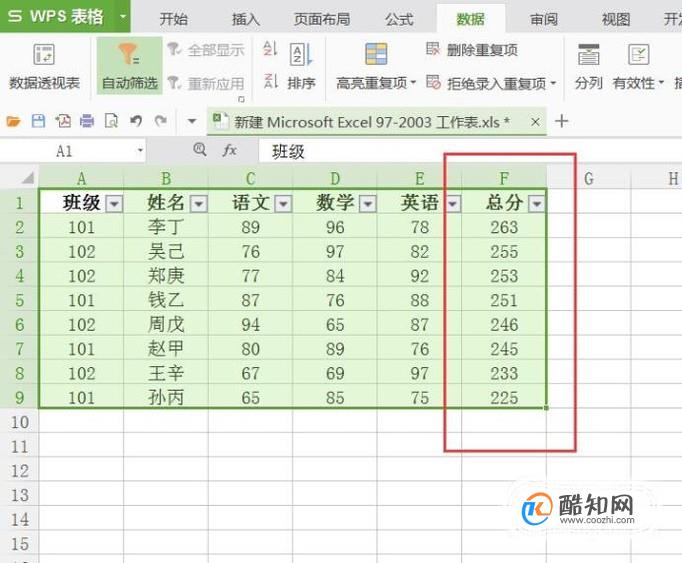
Task: Click 删除重复项 remove duplicates
Action: (x=472, y=50)
